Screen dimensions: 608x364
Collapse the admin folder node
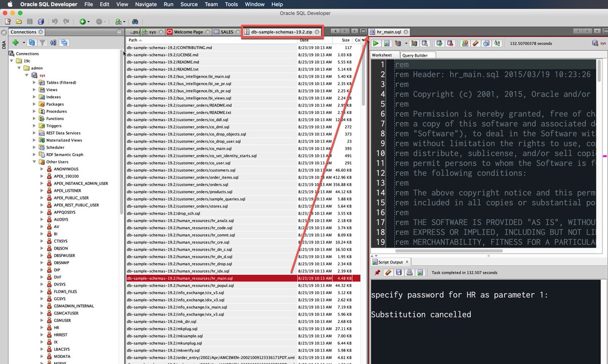[x=19, y=68]
